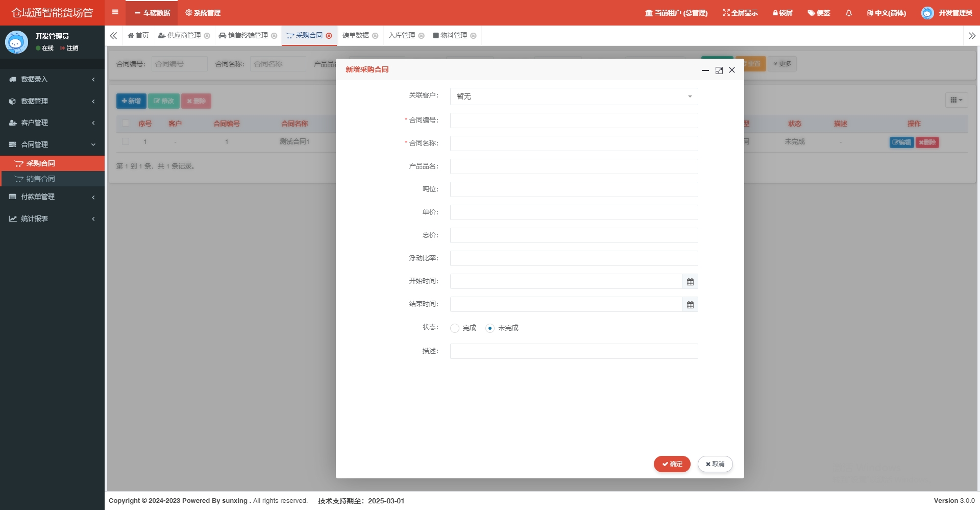Click the 确定 confirm button
The height and width of the screenshot is (510, 980).
tap(672, 464)
